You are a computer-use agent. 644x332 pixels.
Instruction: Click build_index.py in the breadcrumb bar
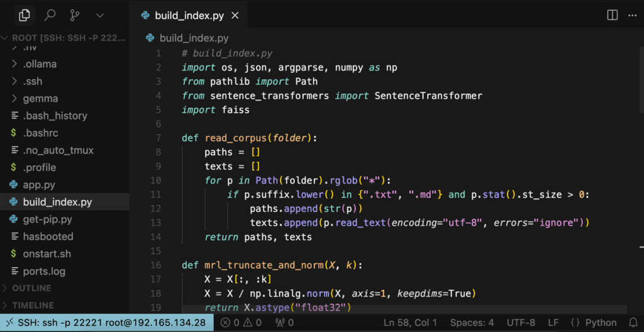(194, 38)
